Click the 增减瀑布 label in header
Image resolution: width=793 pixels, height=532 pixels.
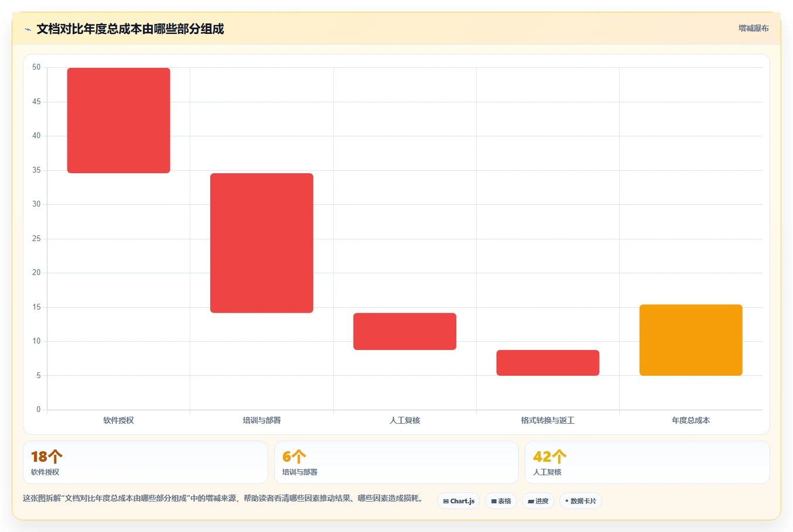[753, 28]
